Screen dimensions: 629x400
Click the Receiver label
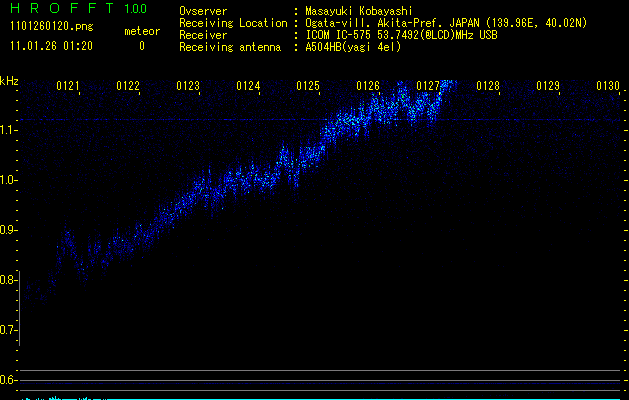coord(203,35)
